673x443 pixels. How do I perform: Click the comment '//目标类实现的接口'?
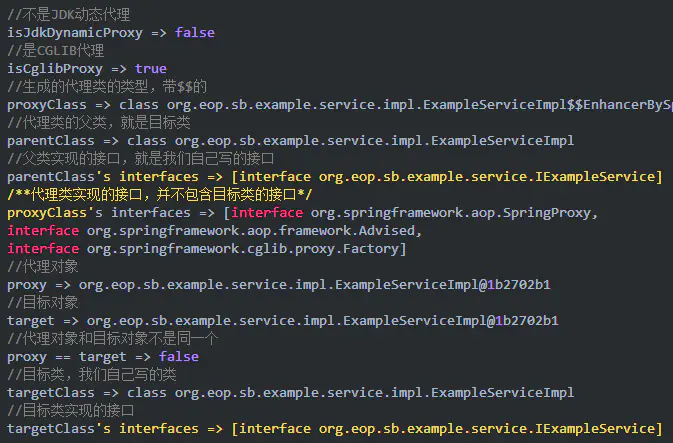(70, 411)
